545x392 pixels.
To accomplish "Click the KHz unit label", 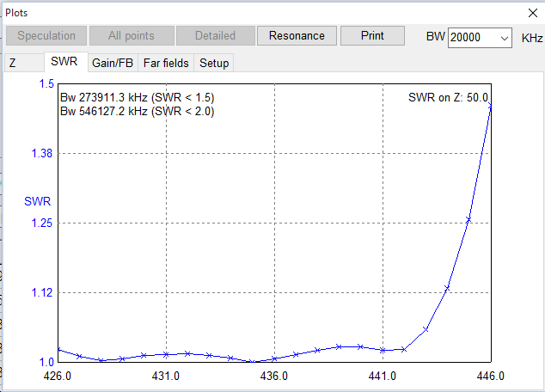I will click(x=532, y=38).
